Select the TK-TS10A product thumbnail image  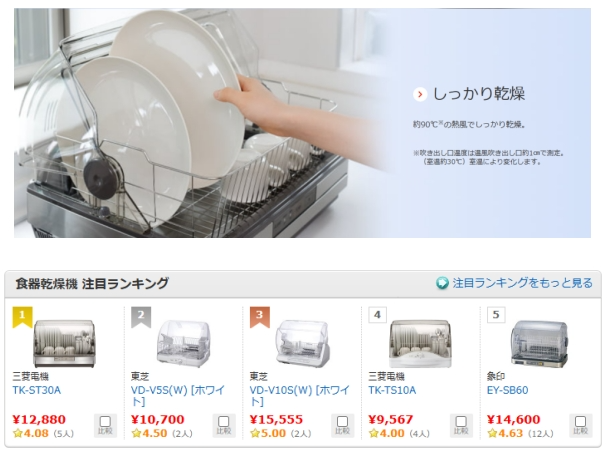421,343
